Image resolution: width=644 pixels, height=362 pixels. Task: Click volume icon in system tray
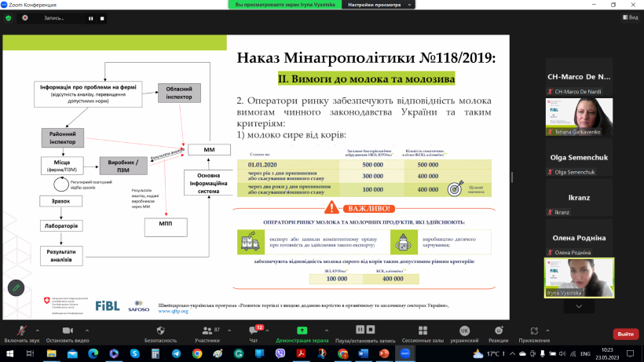(x=562, y=354)
